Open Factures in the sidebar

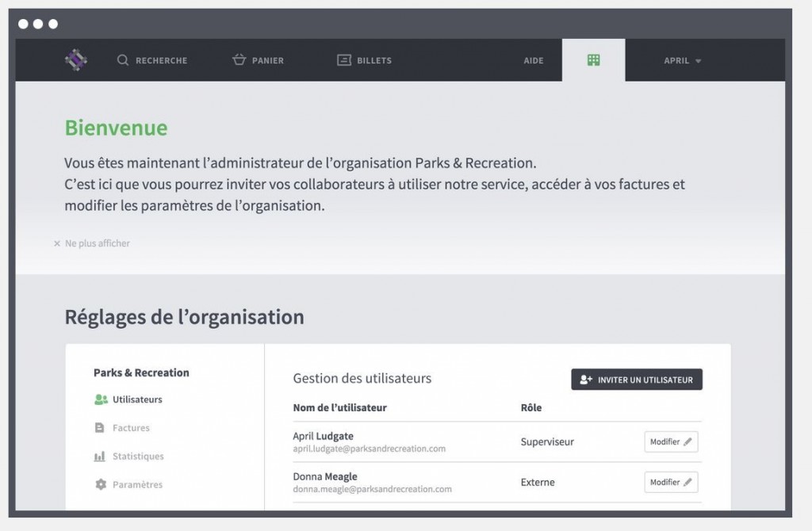pos(123,428)
